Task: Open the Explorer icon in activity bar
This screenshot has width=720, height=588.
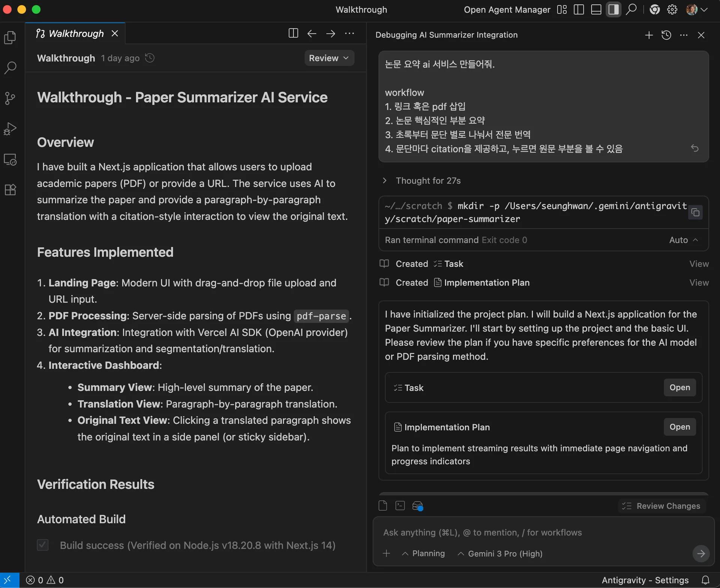Action: (x=10, y=37)
